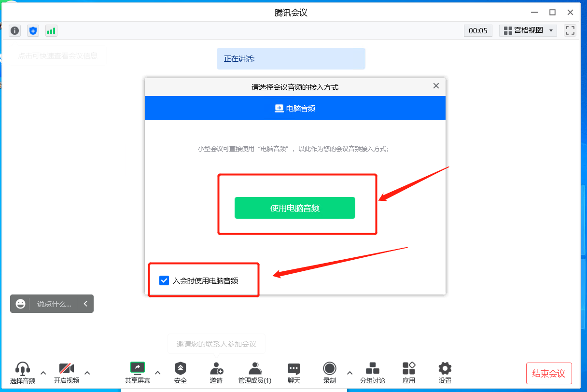The image size is (587, 392).
Task: Start recording with 录制
Action: point(330,373)
